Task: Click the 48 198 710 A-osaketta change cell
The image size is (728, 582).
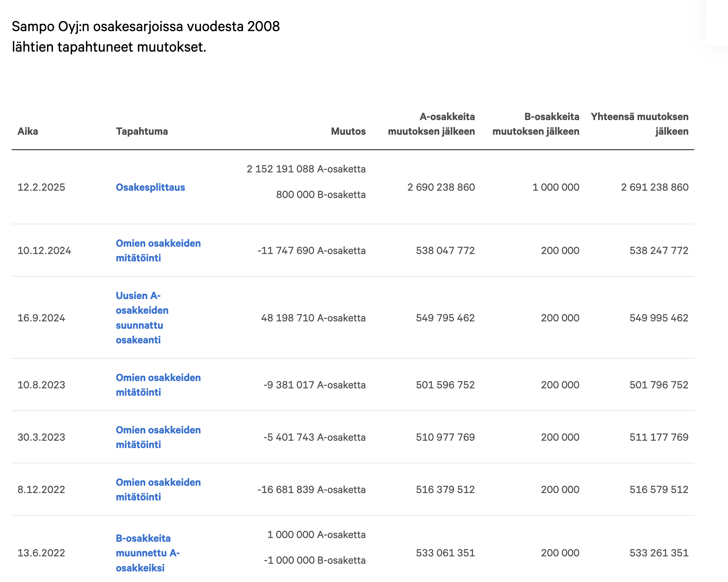Action: pyautogui.click(x=313, y=318)
